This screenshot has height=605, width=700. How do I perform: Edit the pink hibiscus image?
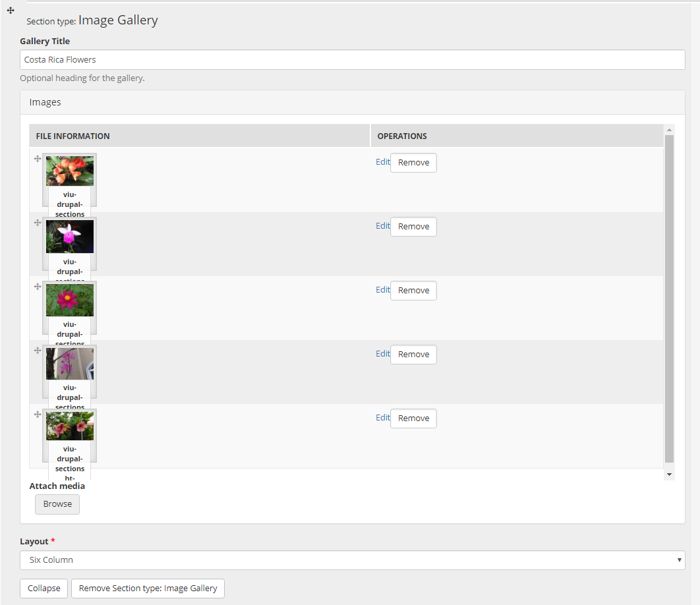tap(382, 417)
